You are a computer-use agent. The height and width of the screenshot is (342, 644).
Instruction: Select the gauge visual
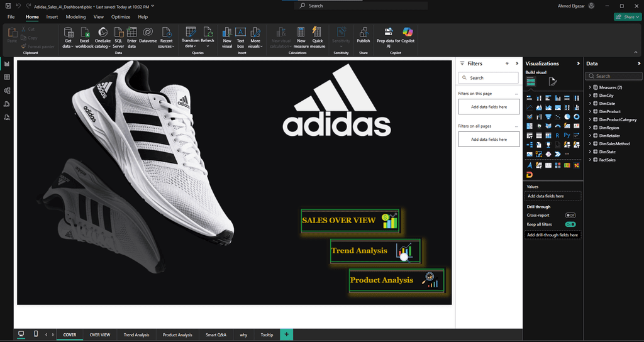pyautogui.click(x=558, y=126)
